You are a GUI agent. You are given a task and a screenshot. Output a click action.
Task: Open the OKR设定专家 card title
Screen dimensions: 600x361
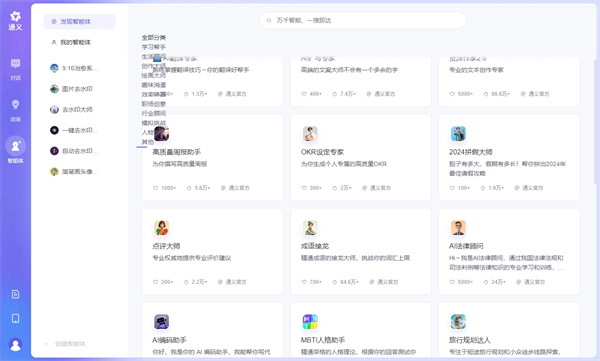pyautogui.click(x=322, y=152)
